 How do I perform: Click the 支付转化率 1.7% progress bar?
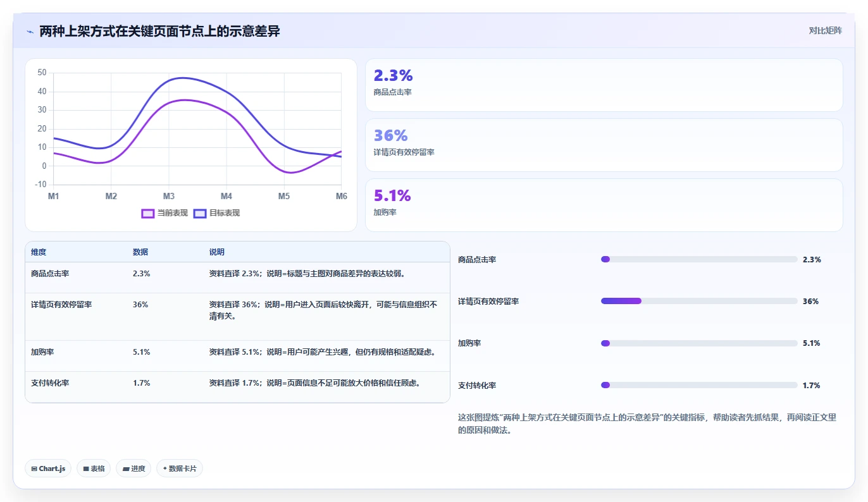[699, 385]
